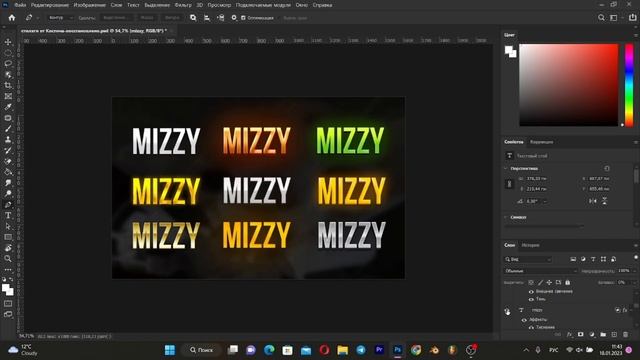
Task: Open pen options gear icon
Action: coord(234,18)
